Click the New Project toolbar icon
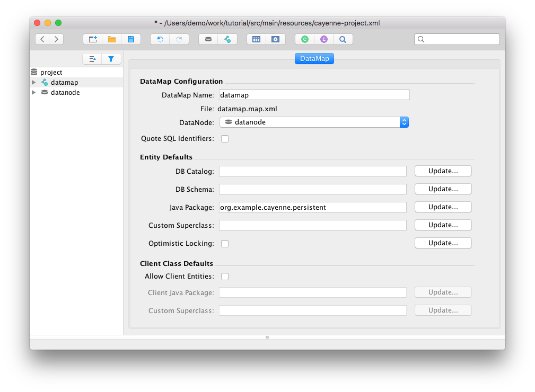This screenshot has width=535, height=392. coord(93,39)
